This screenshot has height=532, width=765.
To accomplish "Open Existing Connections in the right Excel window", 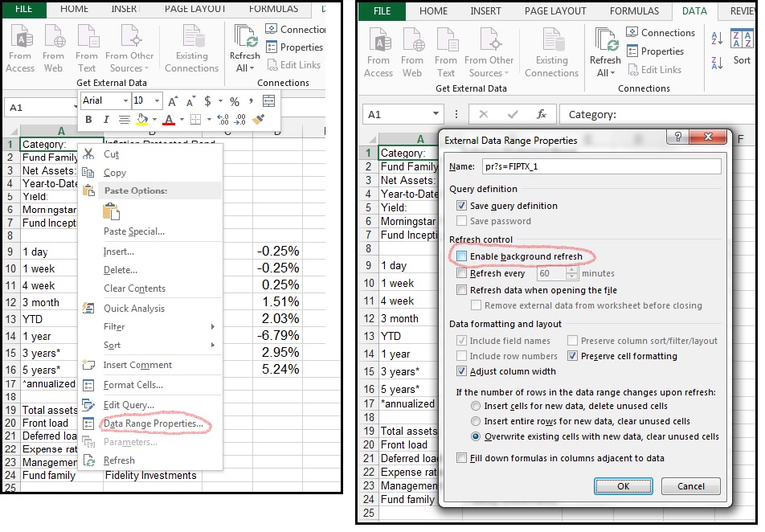I will 551,53.
